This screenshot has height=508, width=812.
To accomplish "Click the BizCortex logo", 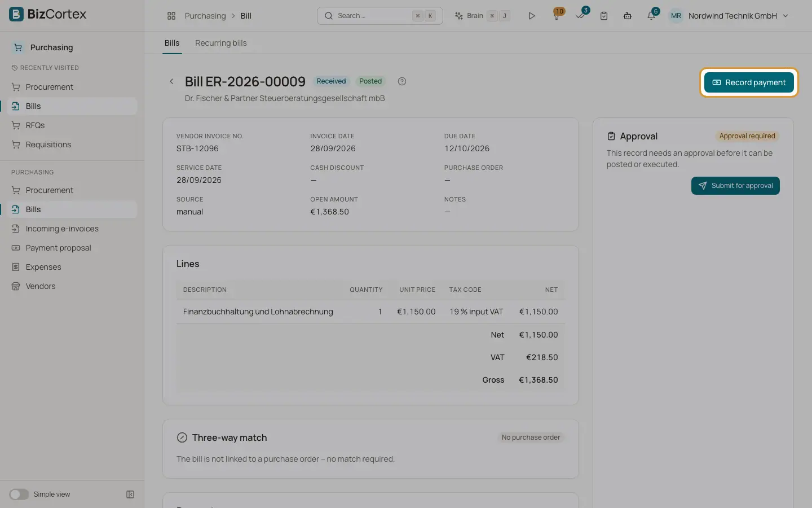I will tap(48, 14).
